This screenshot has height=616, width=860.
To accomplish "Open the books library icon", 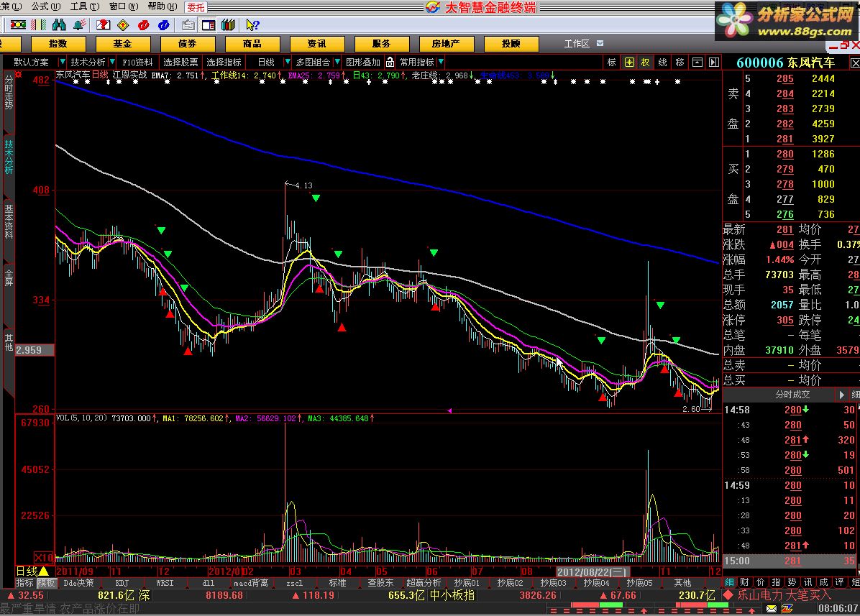I will (x=228, y=24).
